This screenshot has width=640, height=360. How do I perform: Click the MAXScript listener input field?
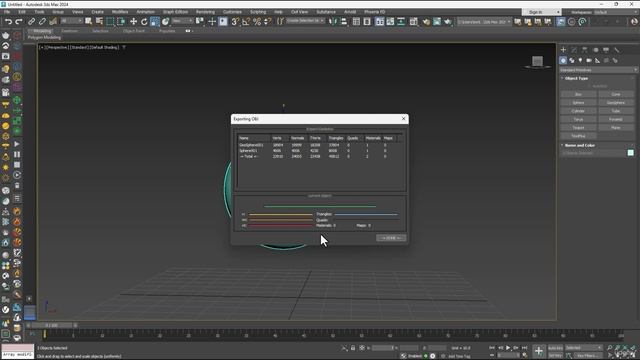click(x=18, y=355)
